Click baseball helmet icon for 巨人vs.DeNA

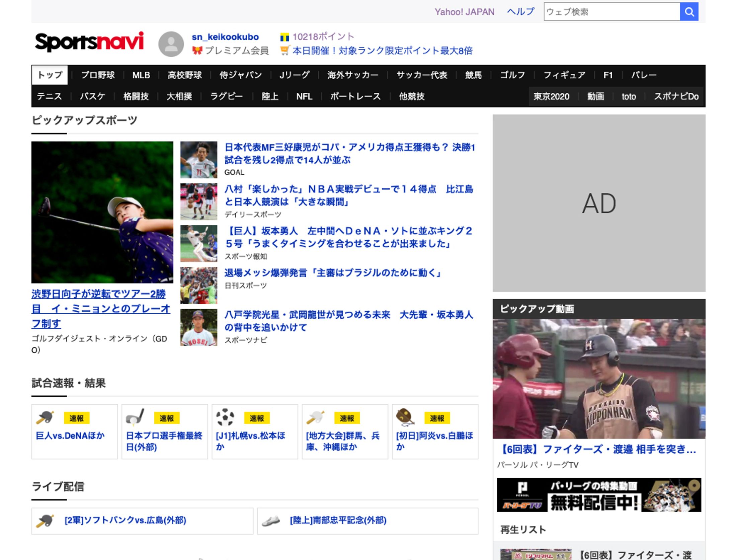coord(45,417)
